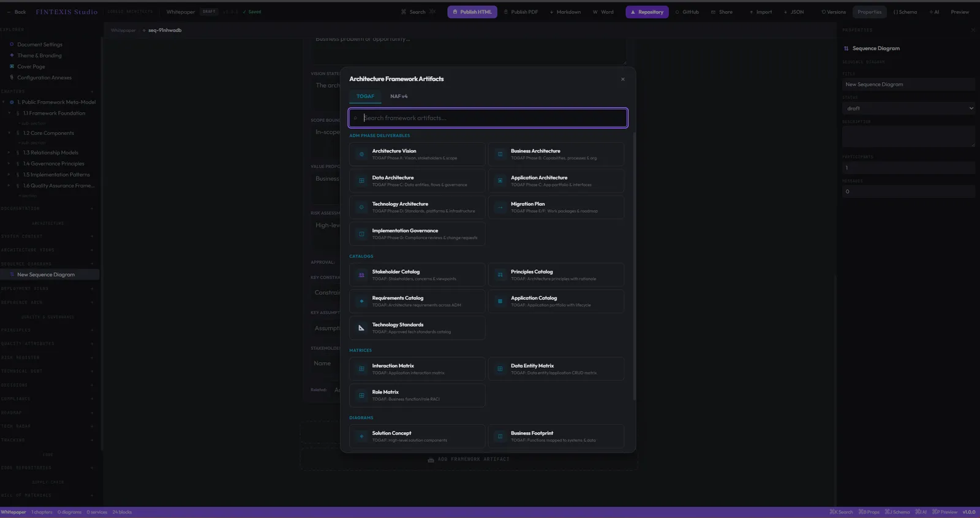Expand the 1.2 Core Components section

9,133
